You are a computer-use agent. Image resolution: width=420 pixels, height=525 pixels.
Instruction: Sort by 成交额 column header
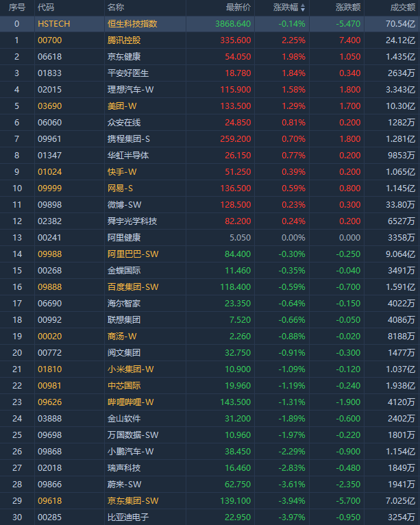click(403, 8)
